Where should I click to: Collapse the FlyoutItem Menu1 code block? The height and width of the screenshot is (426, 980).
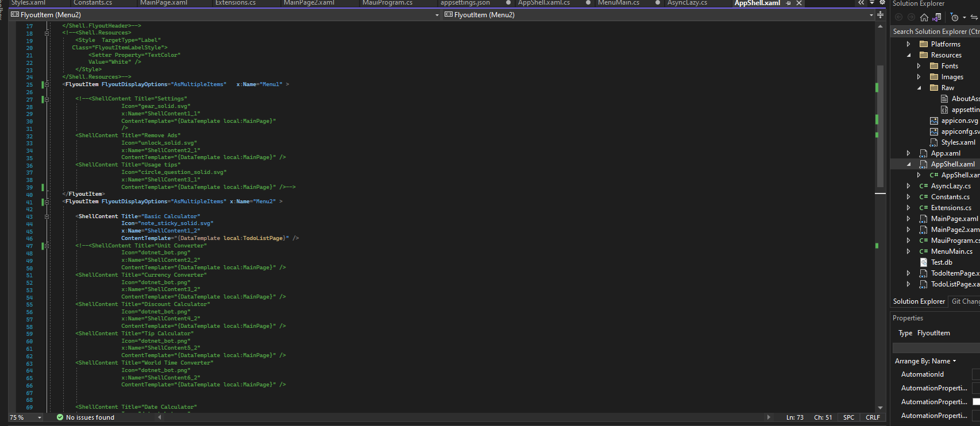[47, 84]
